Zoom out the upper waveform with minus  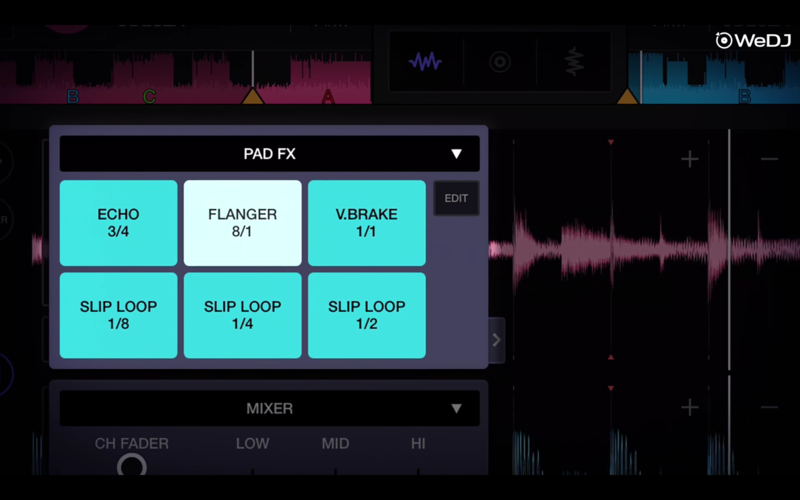768,159
